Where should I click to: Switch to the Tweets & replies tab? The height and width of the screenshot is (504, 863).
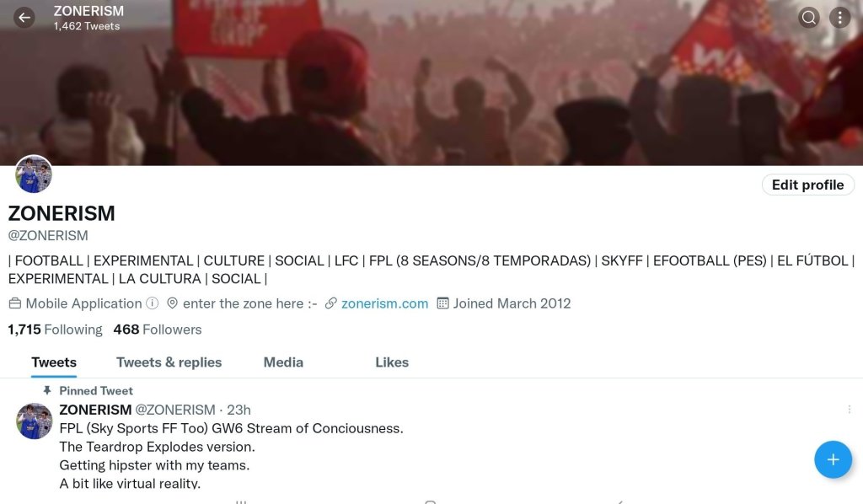click(x=169, y=362)
